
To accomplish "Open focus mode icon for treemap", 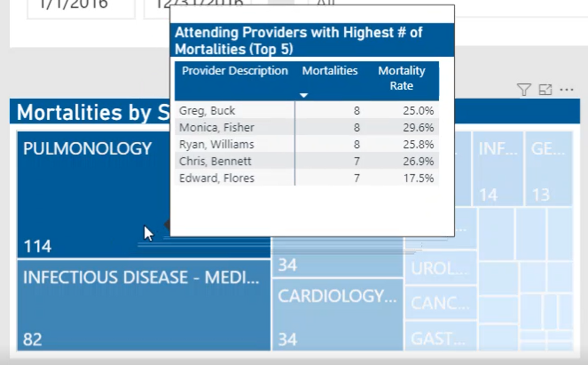I will click(x=545, y=90).
